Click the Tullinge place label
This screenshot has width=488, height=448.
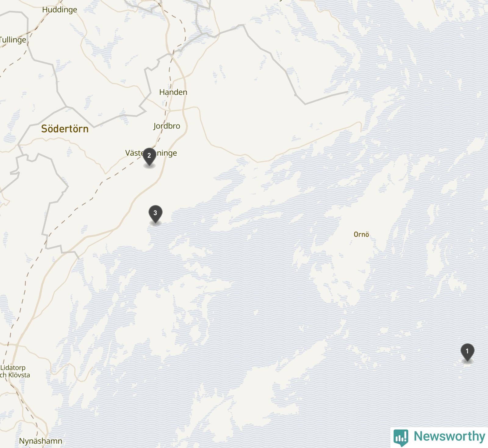[x=13, y=40]
